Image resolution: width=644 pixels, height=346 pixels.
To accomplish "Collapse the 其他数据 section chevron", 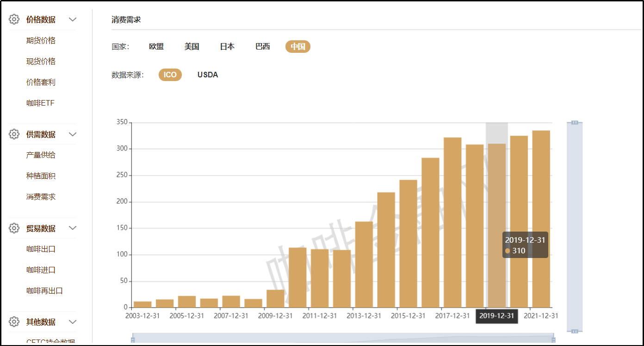I will pyautogui.click(x=72, y=322).
